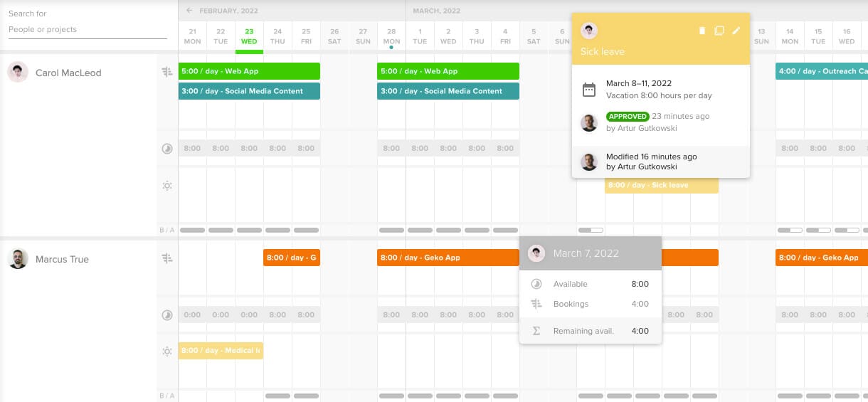Click the Modified 16 minutes ago text
This screenshot has height=402, width=868.
coord(652,157)
